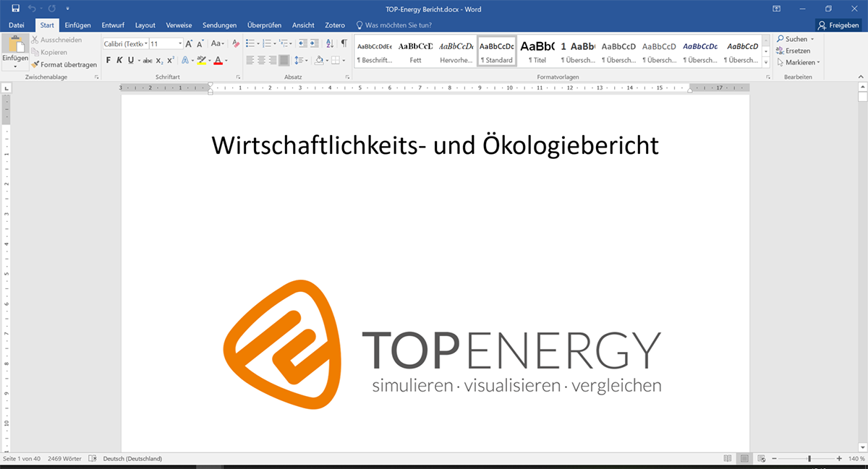Open the font name combo box Calibri

click(x=125, y=44)
